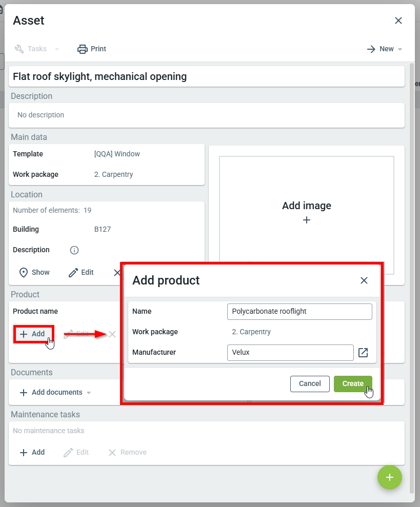The width and height of the screenshot is (420, 507).
Task: Click the Manufacturer input field
Action: pyautogui.click(x=290, y=353)
